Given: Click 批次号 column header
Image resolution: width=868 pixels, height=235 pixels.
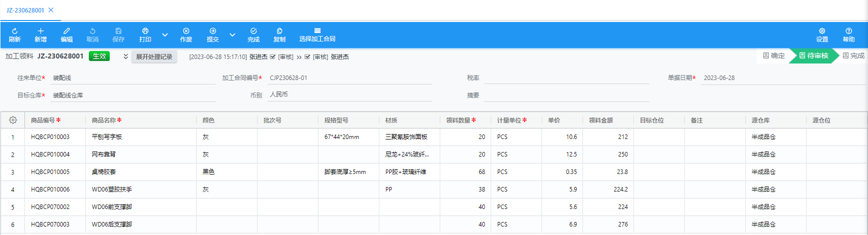Looking at the screenshot, I should [288, 120].
